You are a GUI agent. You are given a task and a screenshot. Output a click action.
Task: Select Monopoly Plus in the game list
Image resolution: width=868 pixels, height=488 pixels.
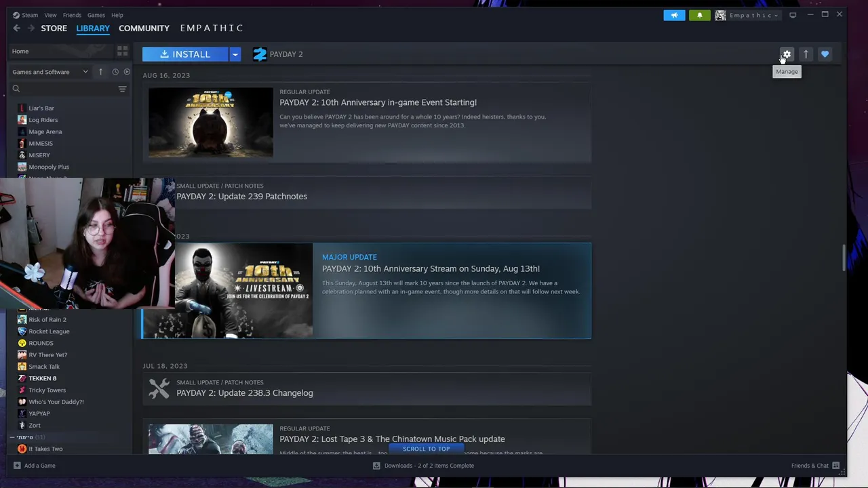pyautogui.click(x=49, y=167)
